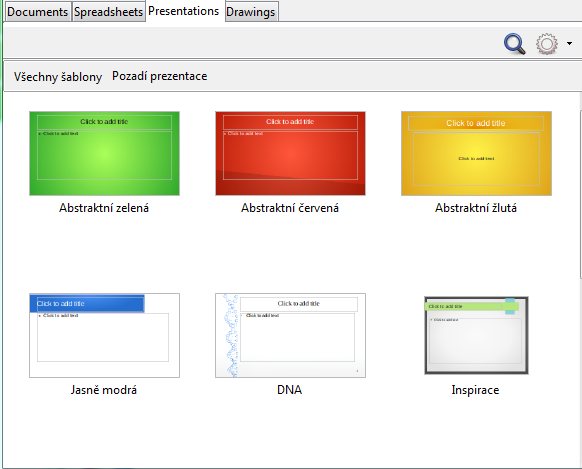Expand the dropdown arrow beside the gear
Screen dimensions: 582x469
(569, 43)
